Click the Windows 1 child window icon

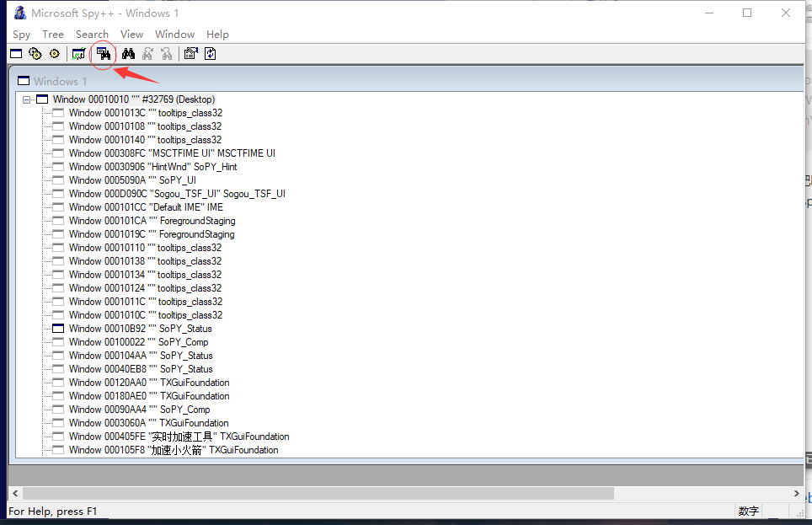(24, 81)
